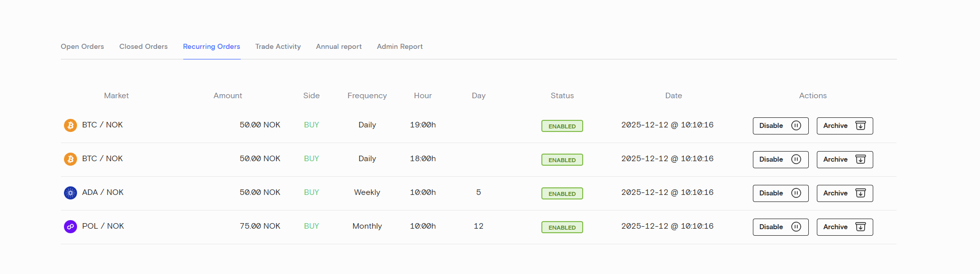Click ENABLED status badge for ADA order

tap(562, 193)
